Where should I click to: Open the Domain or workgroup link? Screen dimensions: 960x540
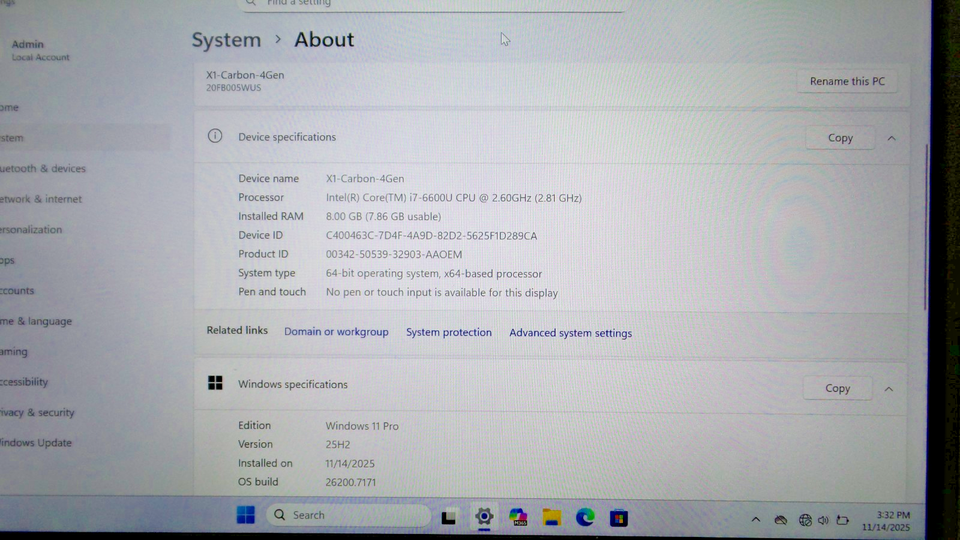336,332
